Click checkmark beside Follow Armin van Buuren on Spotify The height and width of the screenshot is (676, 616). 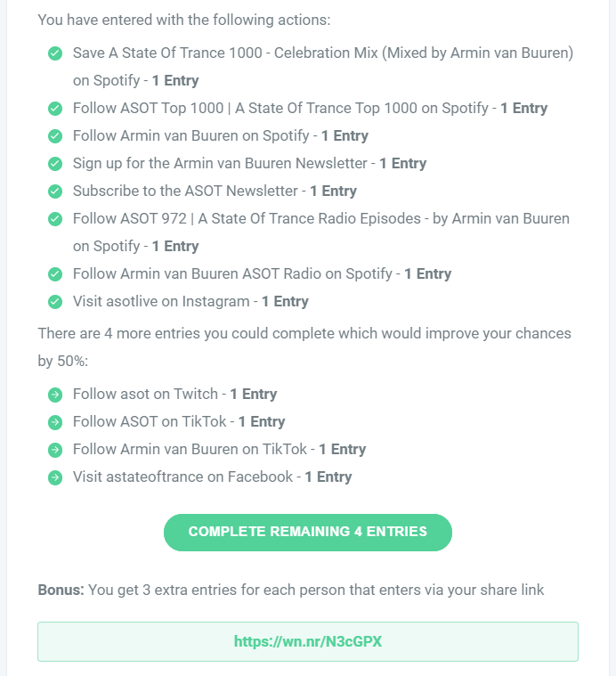coord(55,136)
